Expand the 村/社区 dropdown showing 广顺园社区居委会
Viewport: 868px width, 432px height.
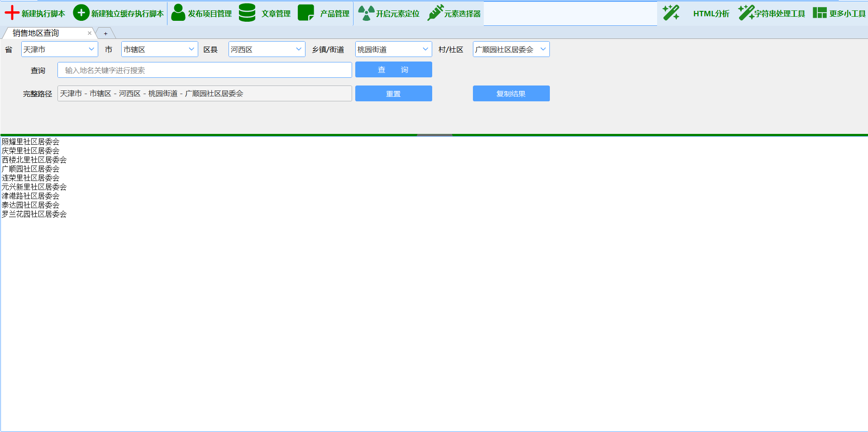point(511,49)
